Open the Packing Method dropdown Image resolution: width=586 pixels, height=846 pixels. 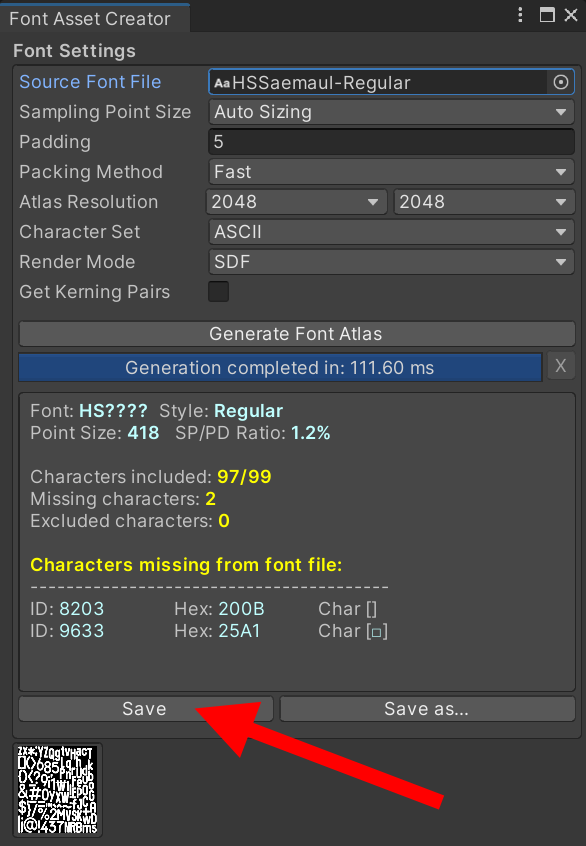point(391,172)
